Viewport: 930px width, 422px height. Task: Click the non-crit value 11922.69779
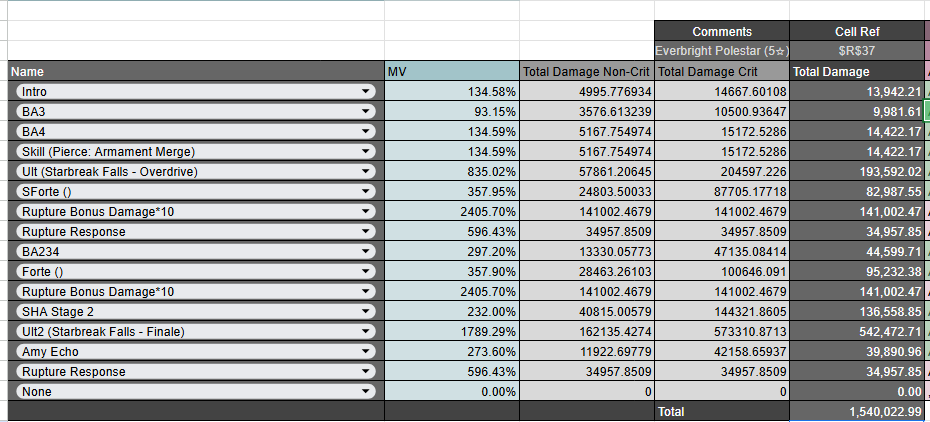(x=587, y=352)
